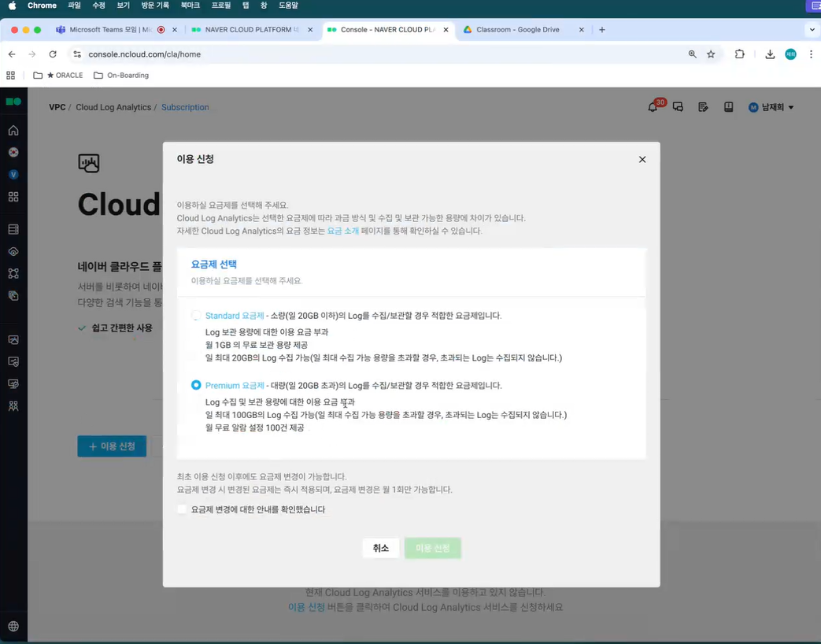
Task: Open the 방문 기록 menu
Action: coord(155,6)
